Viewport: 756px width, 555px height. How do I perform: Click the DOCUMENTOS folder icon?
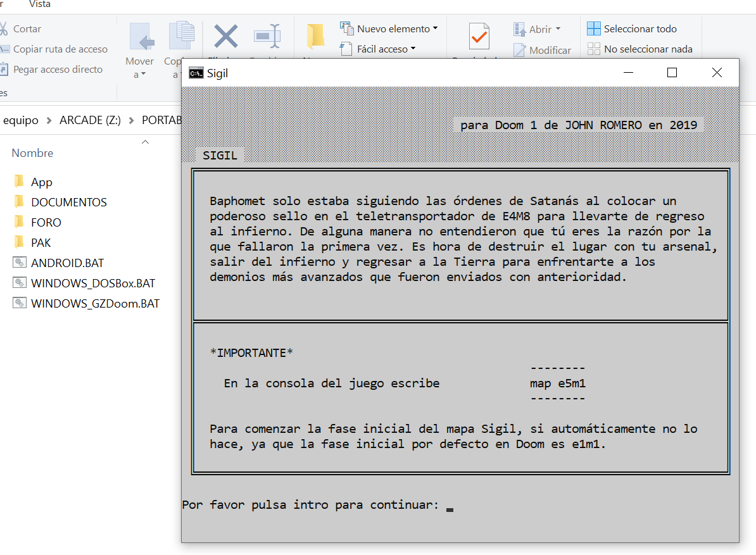(x=19, y=201)
